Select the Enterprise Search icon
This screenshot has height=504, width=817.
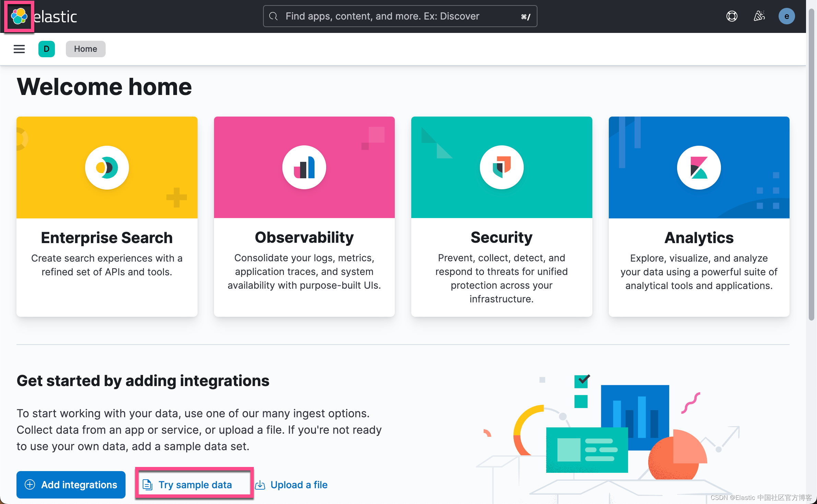click(x=107, y=167)
